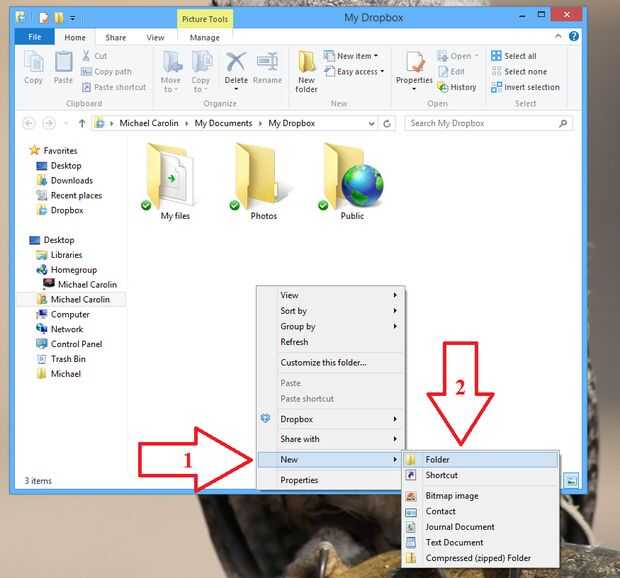Switch to the Share ribbon tab
This screenshot has width=620, height=578.
(x=115, y=37)
